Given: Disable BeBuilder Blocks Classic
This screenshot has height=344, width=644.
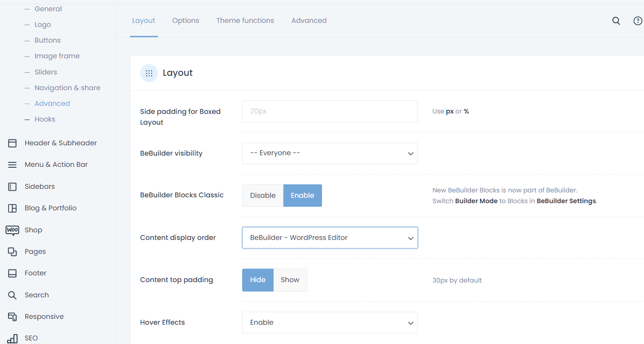Looking at the screenshot, I should coord(263,196).
